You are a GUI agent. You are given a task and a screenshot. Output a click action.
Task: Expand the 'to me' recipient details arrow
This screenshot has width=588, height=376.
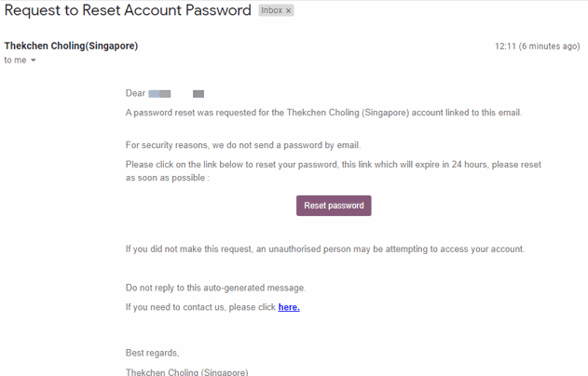click(34, 60)
